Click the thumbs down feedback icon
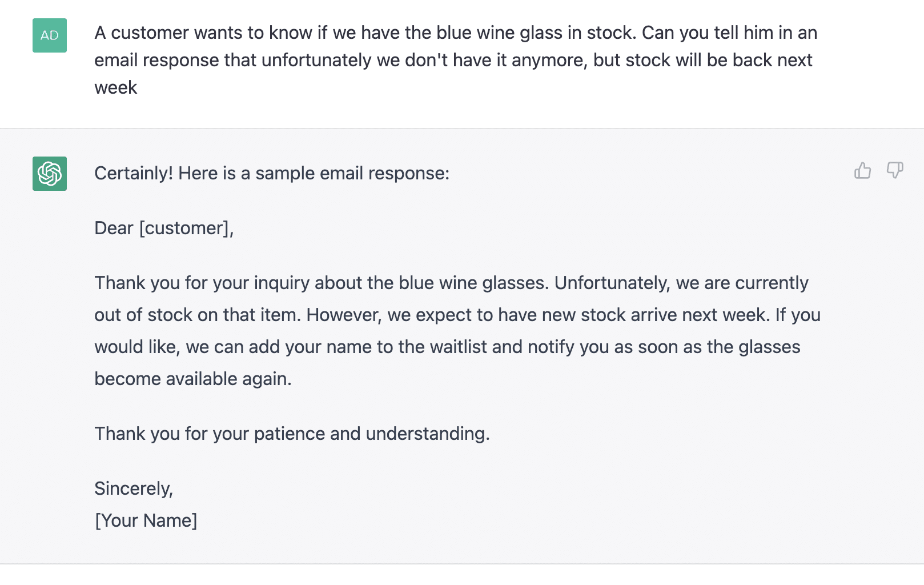The width and height of the screenshot is (924, 585). point(894,170)
